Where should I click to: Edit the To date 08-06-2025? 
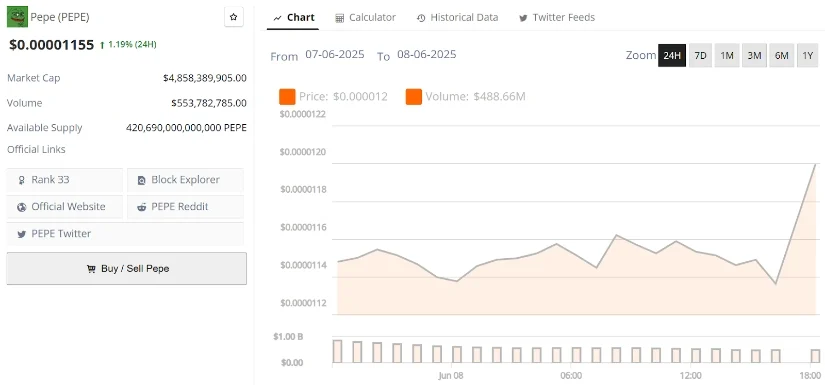(x=427, y=55)
